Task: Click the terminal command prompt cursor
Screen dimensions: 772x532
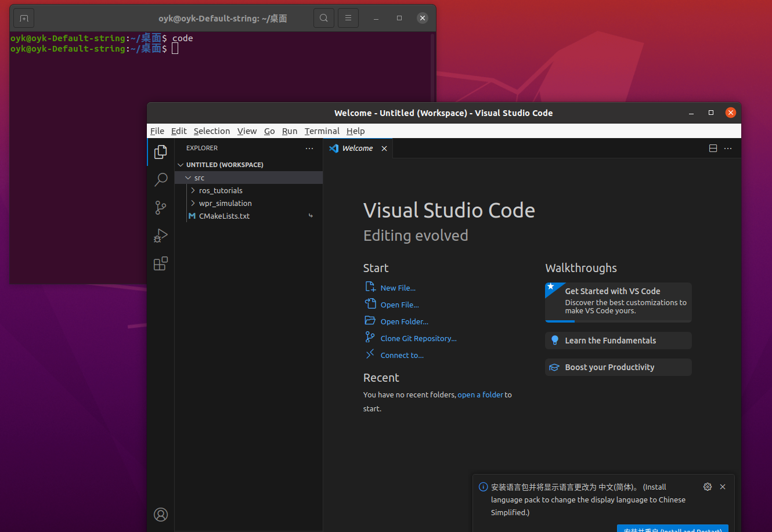Action: pyautogui.click(x=175, y=49)
